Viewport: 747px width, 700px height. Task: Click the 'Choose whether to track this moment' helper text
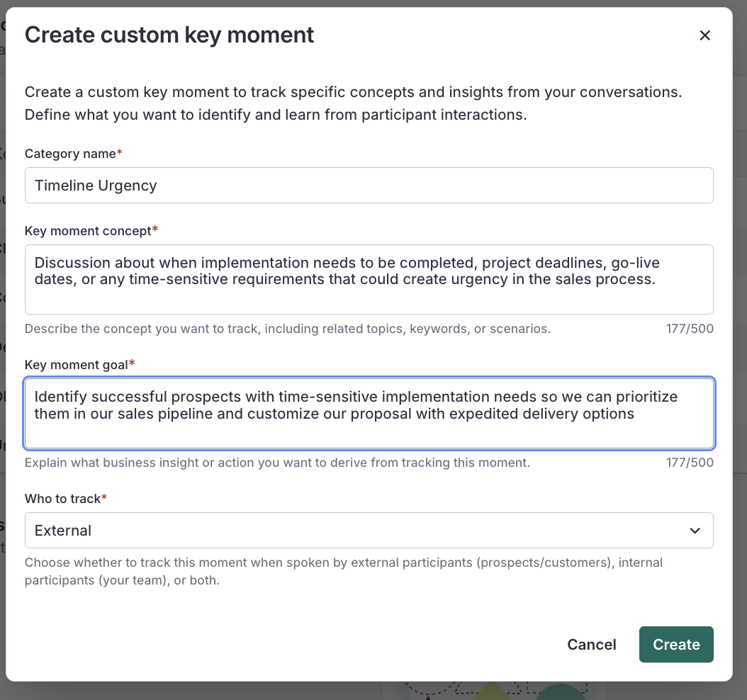[x=344, y=572]
